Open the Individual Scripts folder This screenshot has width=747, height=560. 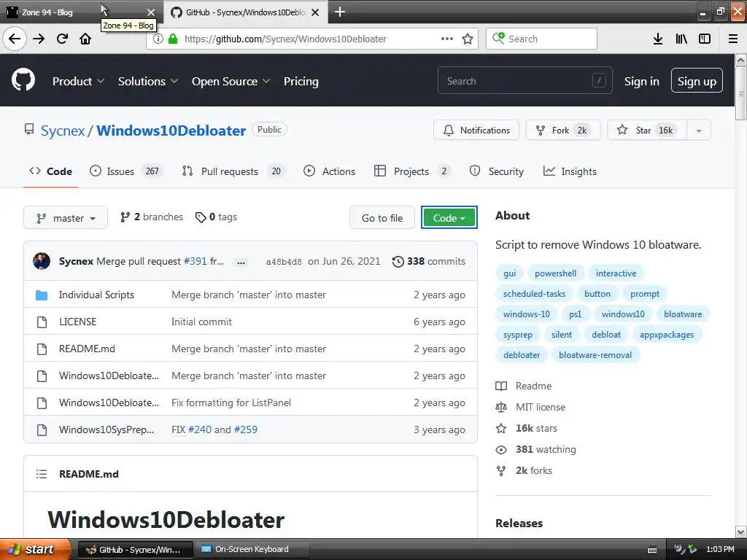[x=97, y=295]
